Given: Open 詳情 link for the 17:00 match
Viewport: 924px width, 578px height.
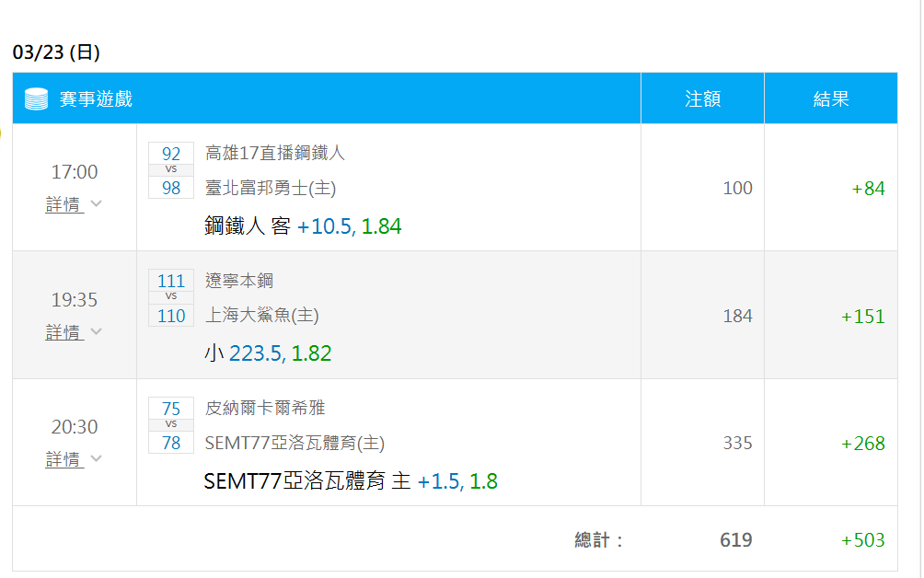Looking at the screenshot, I should coord(64,204).
